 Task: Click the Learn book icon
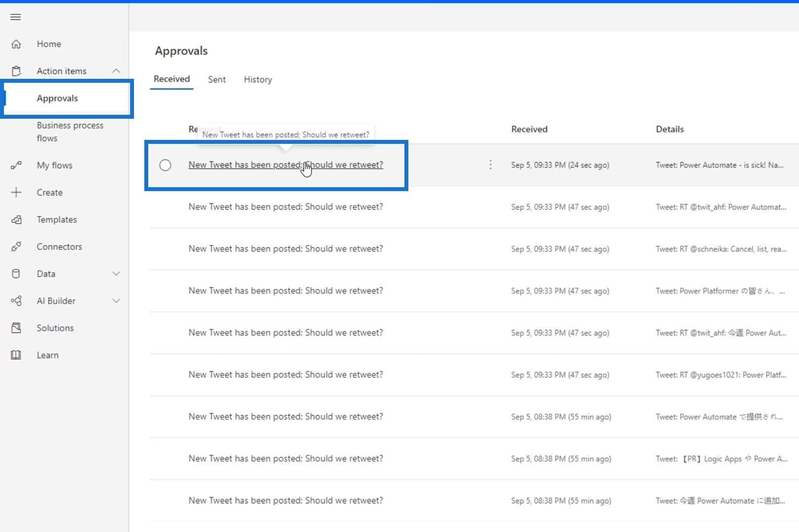[x=16, y=355]
